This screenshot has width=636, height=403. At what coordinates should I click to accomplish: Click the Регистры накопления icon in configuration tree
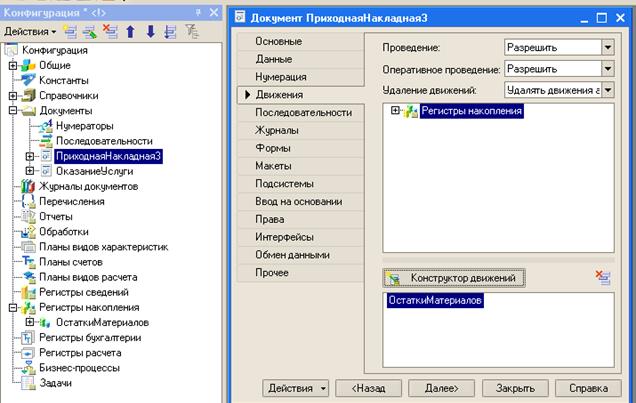click(x=28, y=308)
